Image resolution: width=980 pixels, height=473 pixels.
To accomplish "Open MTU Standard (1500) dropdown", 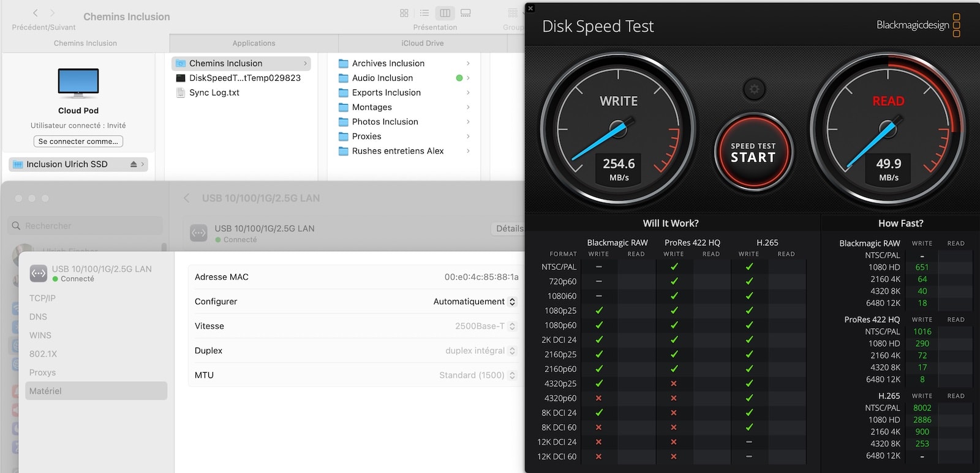I will click(x=478, y=375).
